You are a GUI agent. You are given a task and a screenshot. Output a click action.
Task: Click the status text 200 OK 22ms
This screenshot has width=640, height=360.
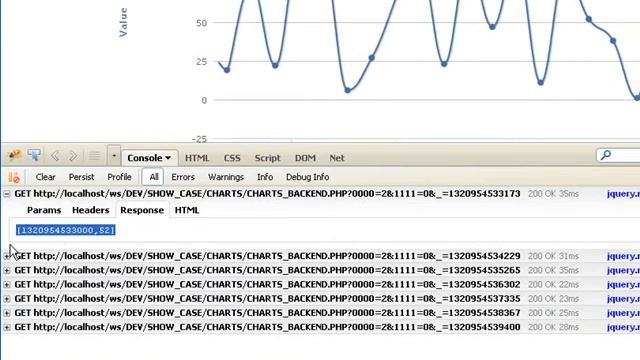[553, 284]
